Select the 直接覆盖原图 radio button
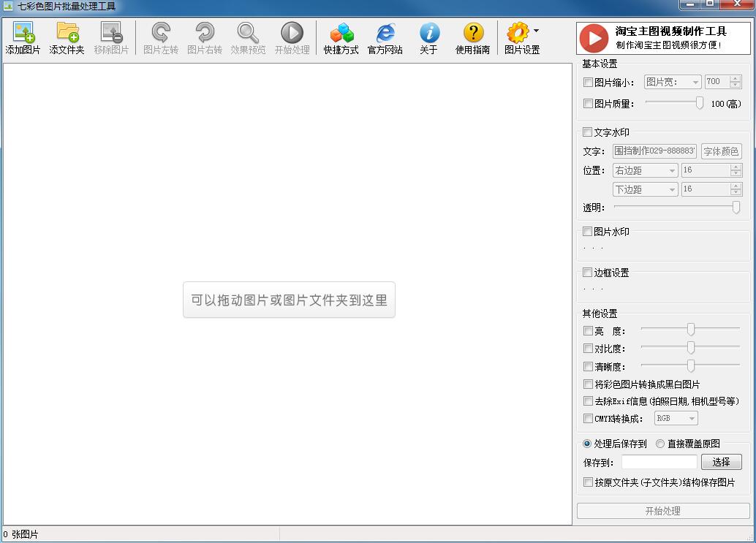 [x=660, y=444]
